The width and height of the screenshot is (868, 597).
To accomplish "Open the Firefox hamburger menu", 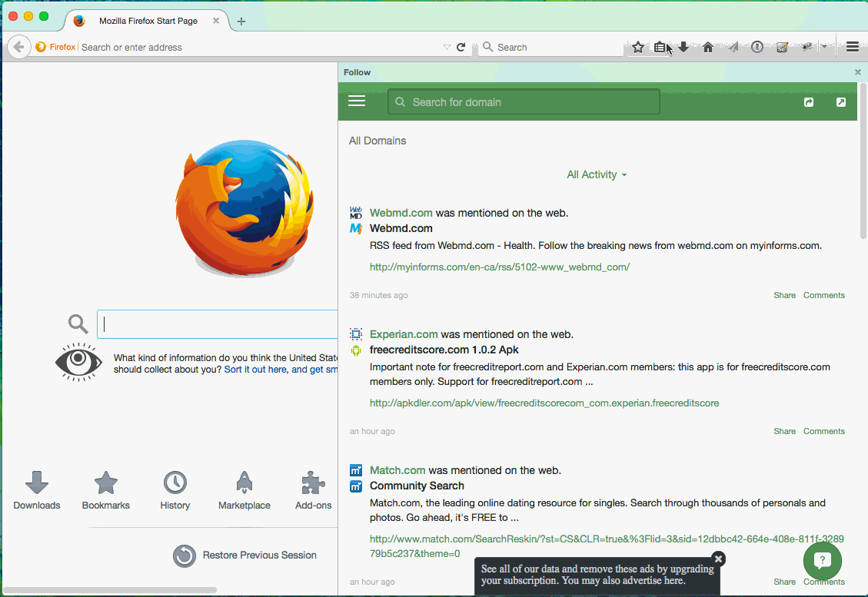I will [x=853, y=47].
